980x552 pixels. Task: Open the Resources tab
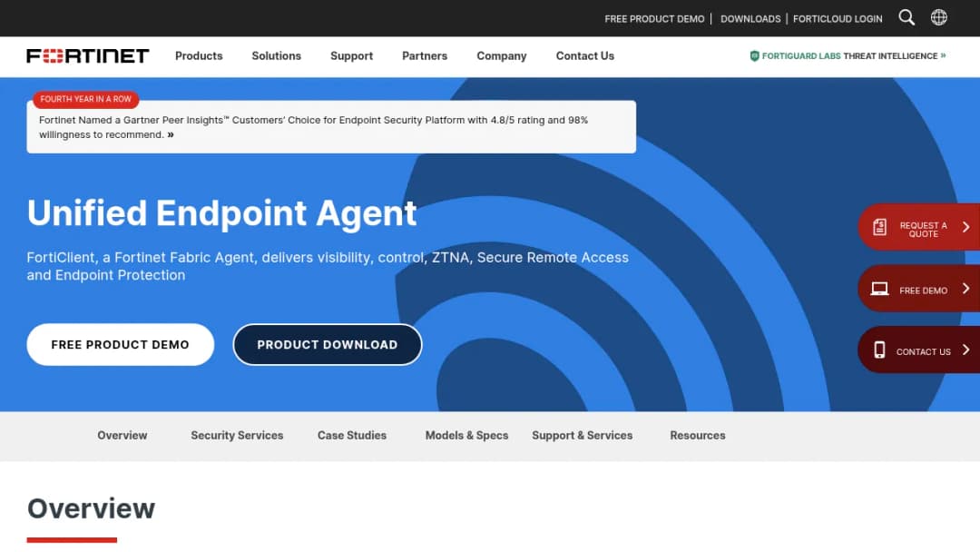tap(698, 435)
